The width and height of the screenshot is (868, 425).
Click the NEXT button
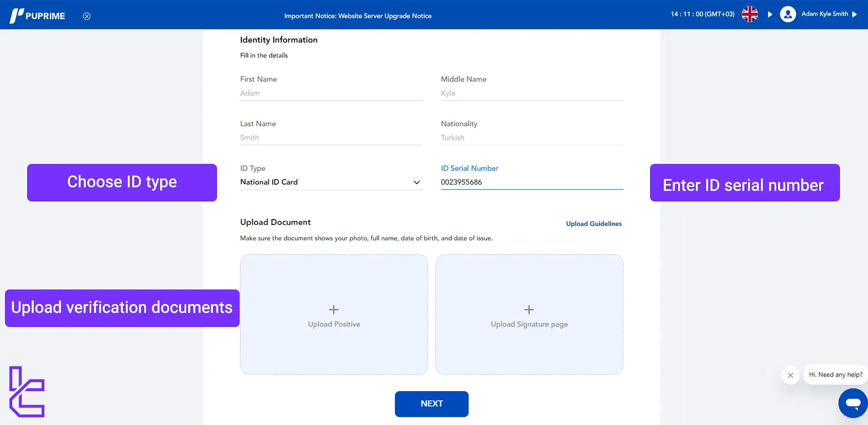click(431, 404)
